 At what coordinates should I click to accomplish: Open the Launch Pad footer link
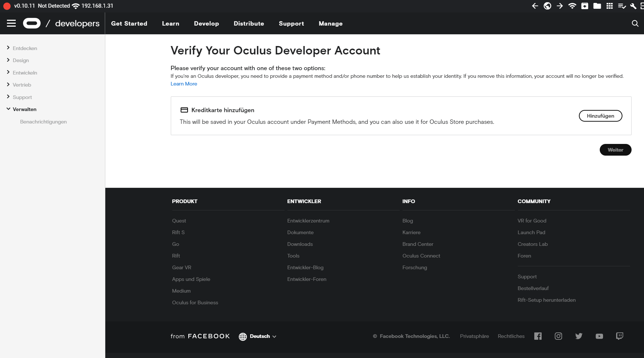click(531, 232)
